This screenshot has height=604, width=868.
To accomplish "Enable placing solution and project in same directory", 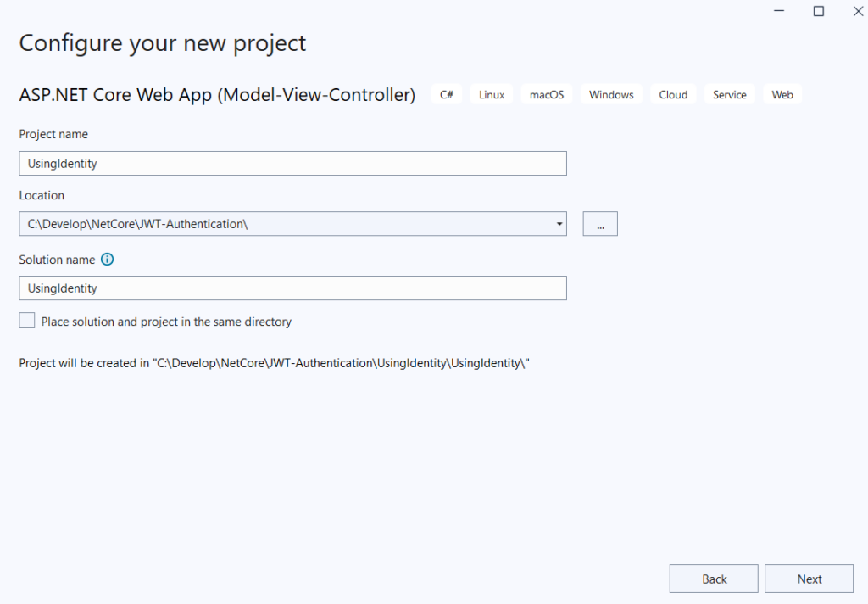I will click(x=27, y=321).
